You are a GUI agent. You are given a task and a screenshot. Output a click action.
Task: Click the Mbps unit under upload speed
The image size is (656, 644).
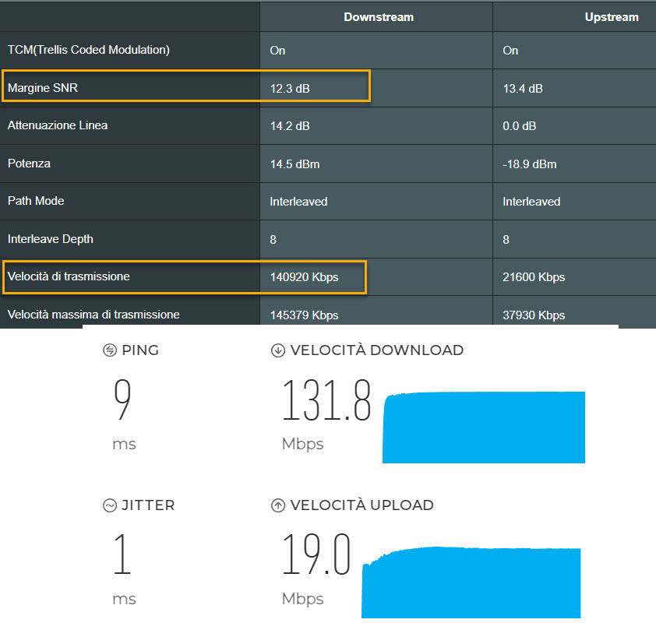pyautogui.click(x=302, y=600)
